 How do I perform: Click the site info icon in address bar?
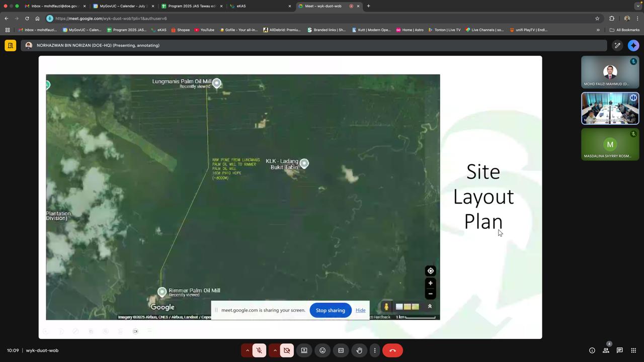click(50, 19)
